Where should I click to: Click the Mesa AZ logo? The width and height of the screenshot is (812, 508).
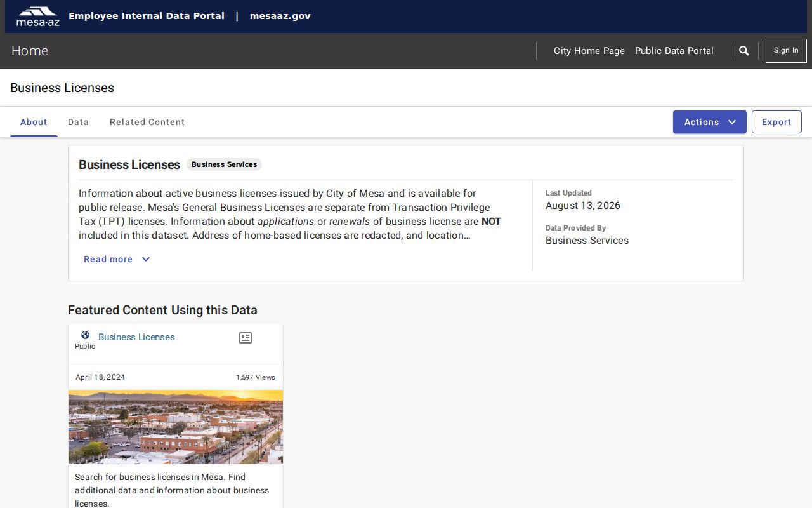37,17
